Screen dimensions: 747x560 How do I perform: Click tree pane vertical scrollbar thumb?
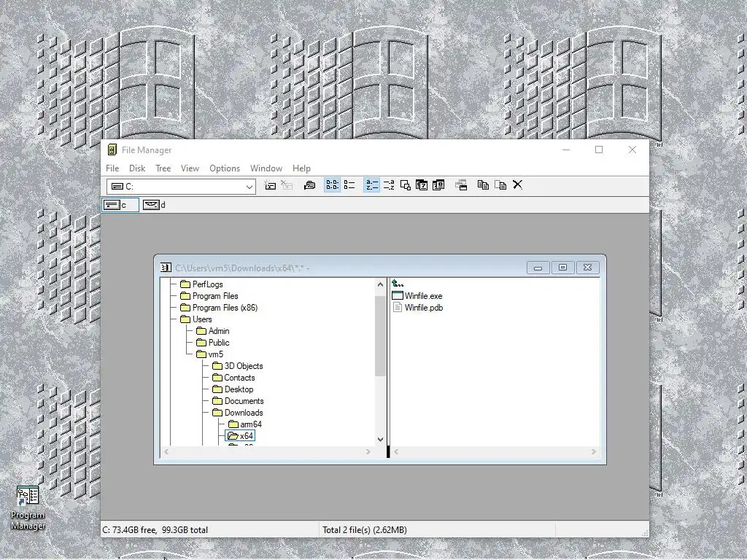point(380,336)
